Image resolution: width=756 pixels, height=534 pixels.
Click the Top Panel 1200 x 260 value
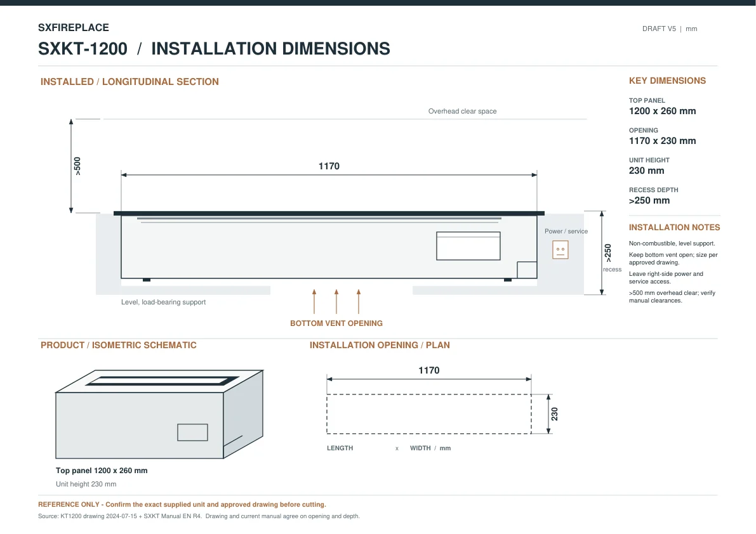[x=663, y=111]
